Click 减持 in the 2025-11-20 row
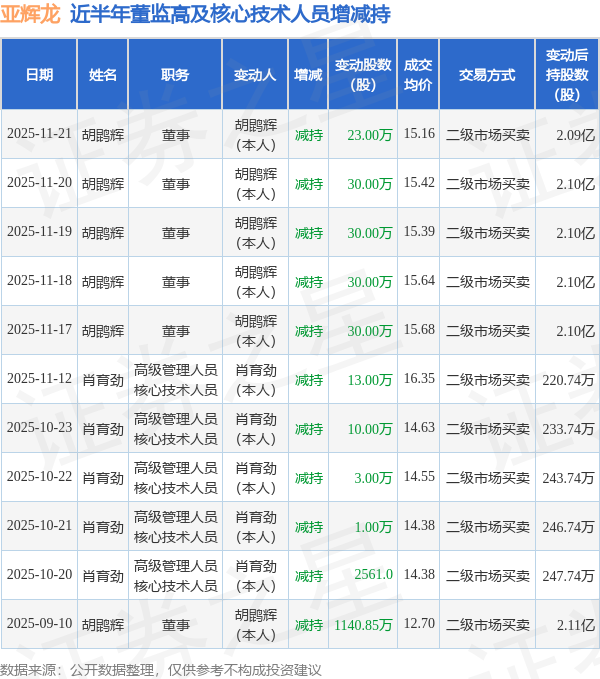 click(x=309, y=184)
